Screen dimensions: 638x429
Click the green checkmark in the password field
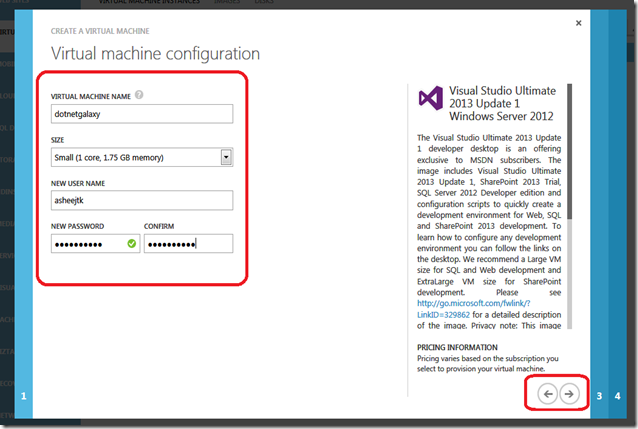click(x=131, y=243)
